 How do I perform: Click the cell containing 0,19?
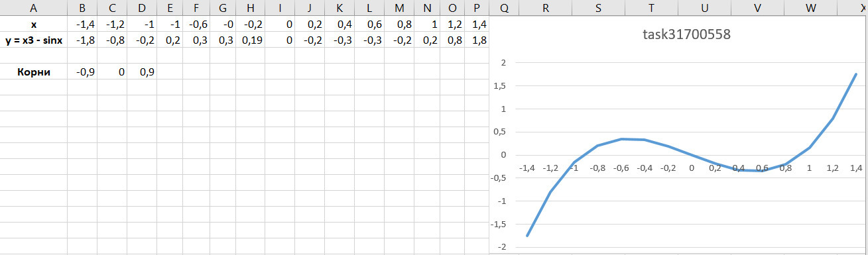click(x=249, y=40)
